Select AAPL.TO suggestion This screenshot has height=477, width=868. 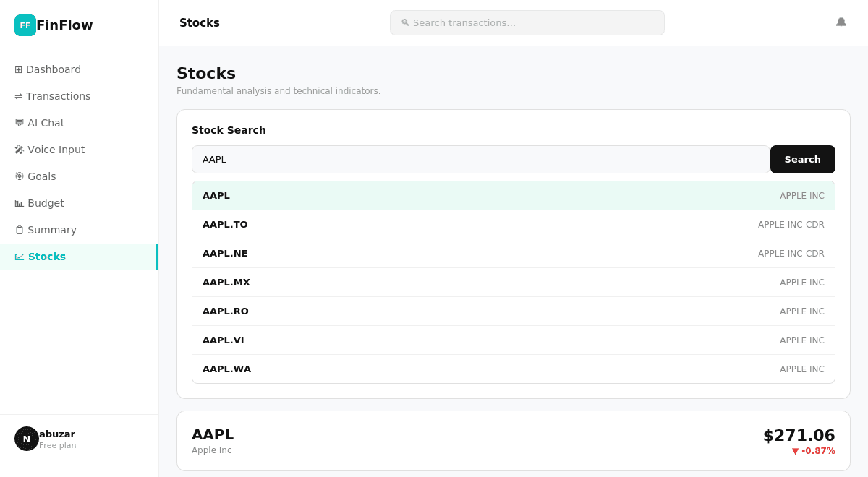[514, 225]
